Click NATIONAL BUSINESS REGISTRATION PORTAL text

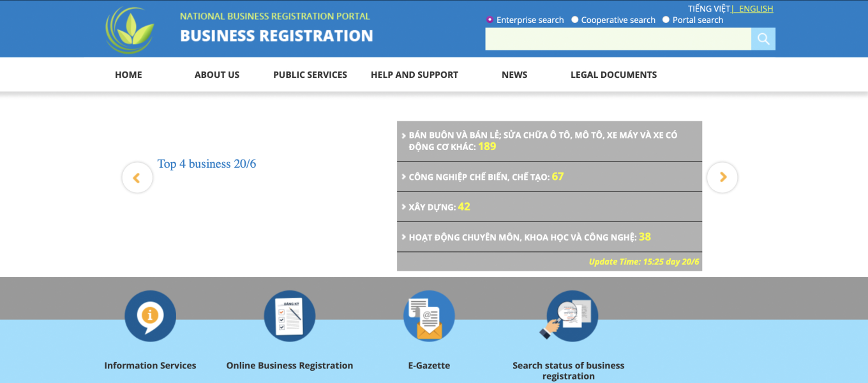coord(275,16)
